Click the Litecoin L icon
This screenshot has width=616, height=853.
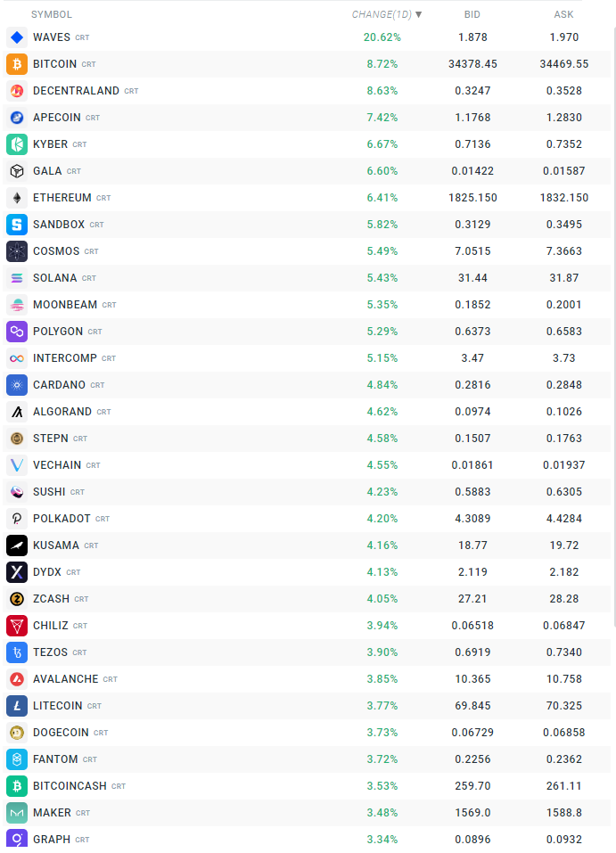click(x=17, y=706)
